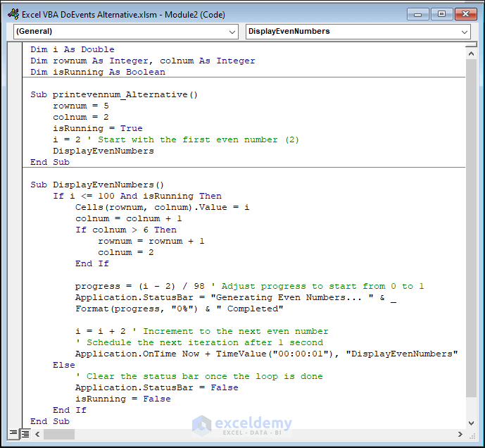Maximize the Module2 code window
Screen dimensions: 485x448
(x=441, y=14)
